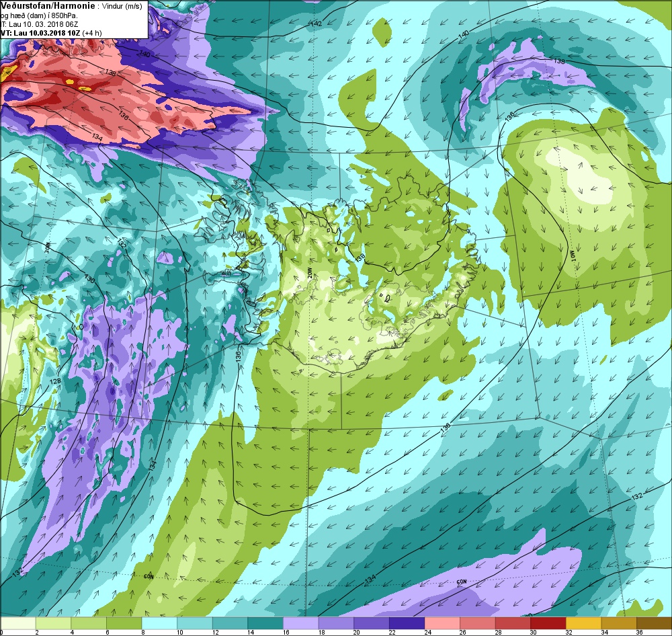Choose the aqua 10–12 m/s legend swatch

195,623
